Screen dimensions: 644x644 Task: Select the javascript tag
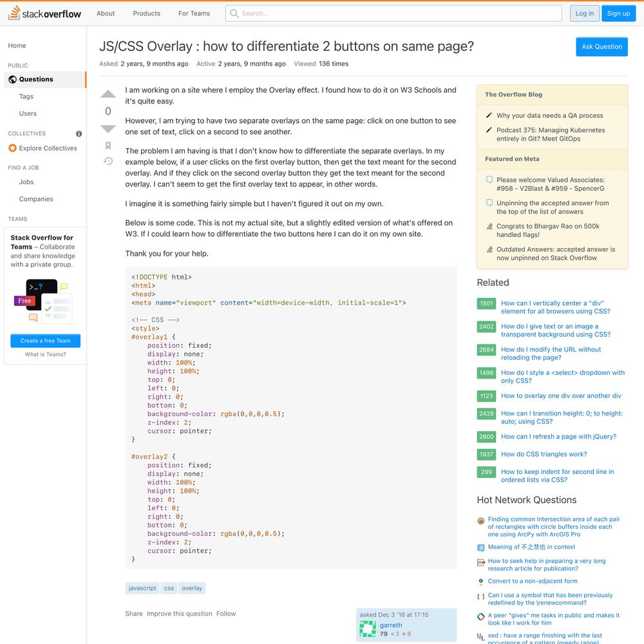[142, 588]
